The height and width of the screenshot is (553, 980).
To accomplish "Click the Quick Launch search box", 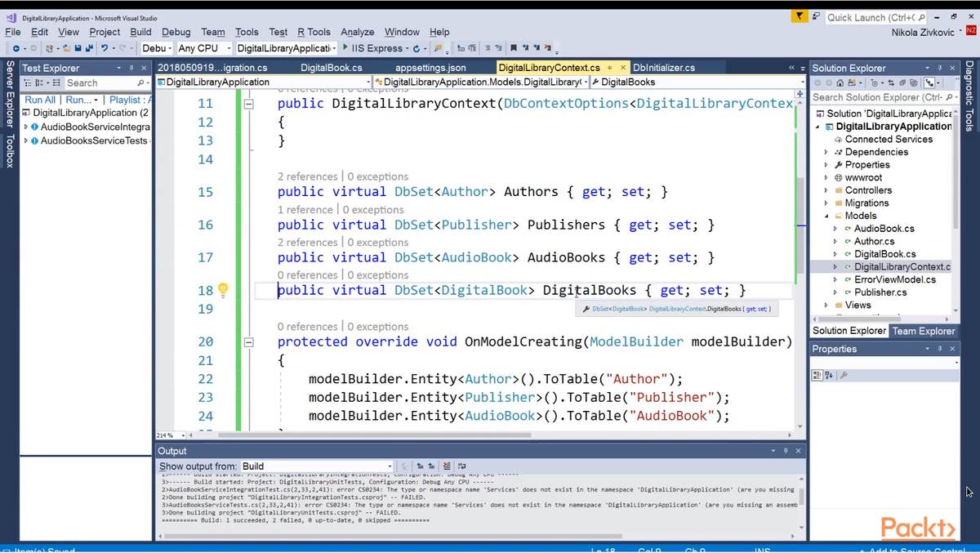I will point(875,17).
